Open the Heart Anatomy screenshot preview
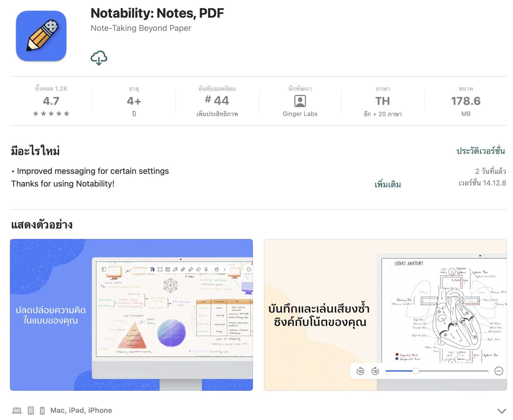The height and width of the screenshot is (420, 513). (x=385, y=315)
